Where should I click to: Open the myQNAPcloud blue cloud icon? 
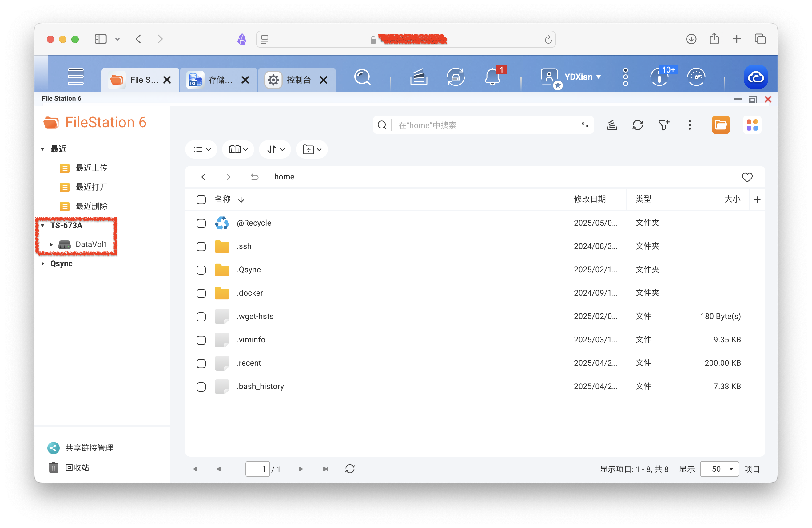point(756,77)
